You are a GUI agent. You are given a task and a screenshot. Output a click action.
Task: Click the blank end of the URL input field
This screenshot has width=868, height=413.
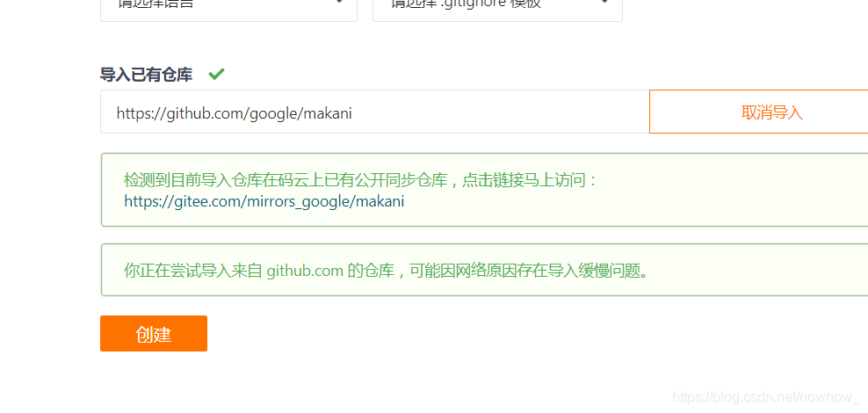pyautogui.click(x=498, y=112)
